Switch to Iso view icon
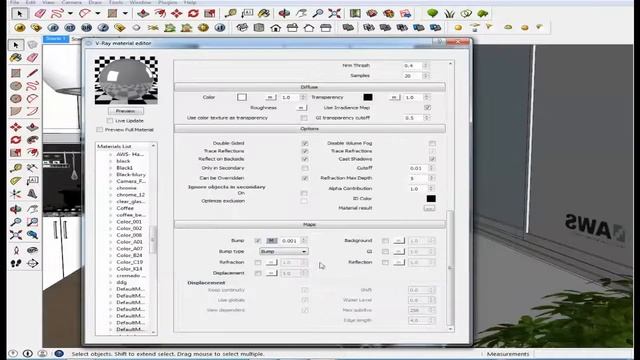This screenshot has width=640, height=360. 242,28
